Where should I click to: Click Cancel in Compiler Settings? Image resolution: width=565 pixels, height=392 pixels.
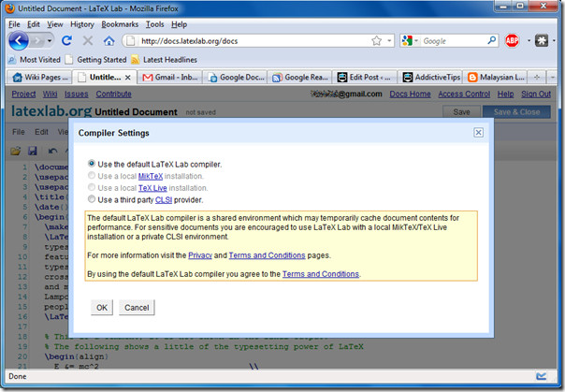click(x=137, y=307)
